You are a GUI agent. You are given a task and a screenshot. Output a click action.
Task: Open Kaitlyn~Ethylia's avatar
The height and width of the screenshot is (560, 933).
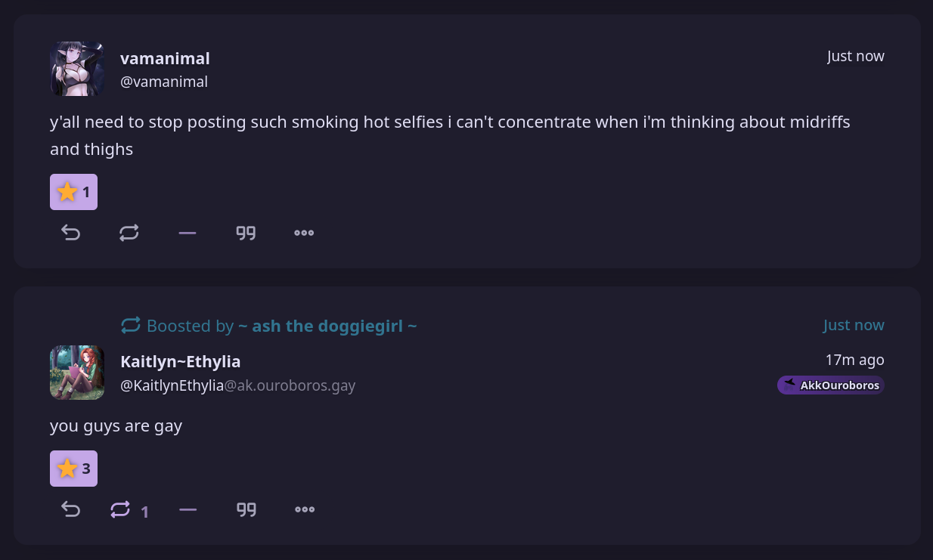click(77, 373)
